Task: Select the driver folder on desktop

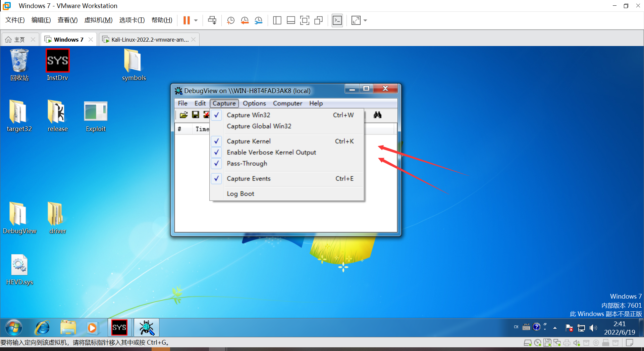Action: click(x=57, y=218)
